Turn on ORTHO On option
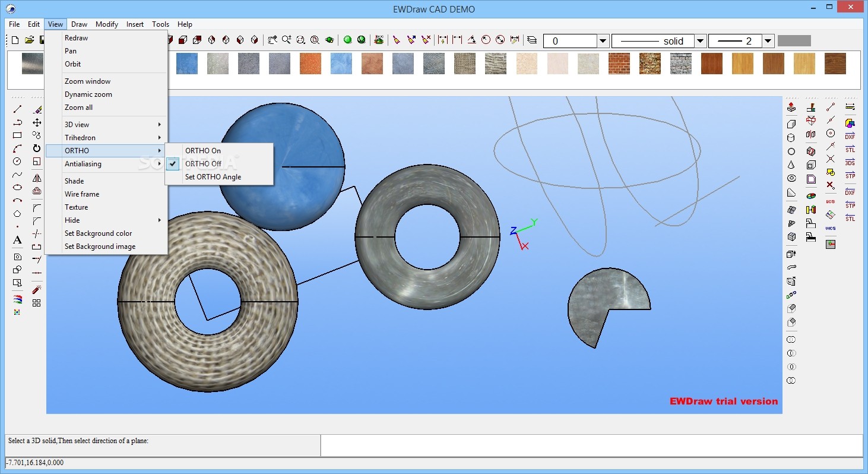 203,151
